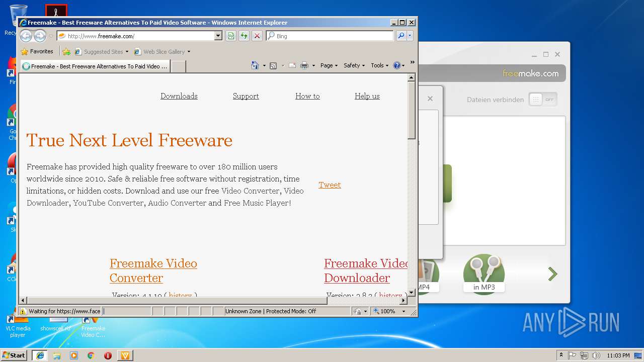Open Windows Explorer from taskbar
This screenshot has width=644, height=362.
(x=57, y=355)
